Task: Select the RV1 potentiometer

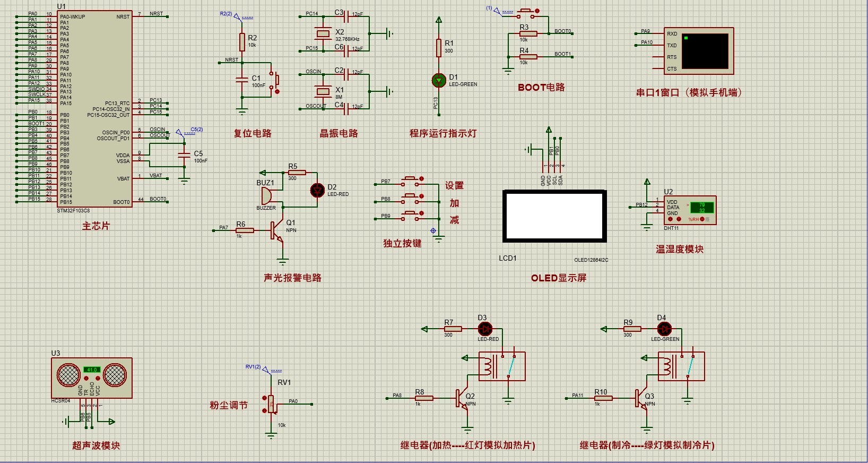Action: [271, 404]
